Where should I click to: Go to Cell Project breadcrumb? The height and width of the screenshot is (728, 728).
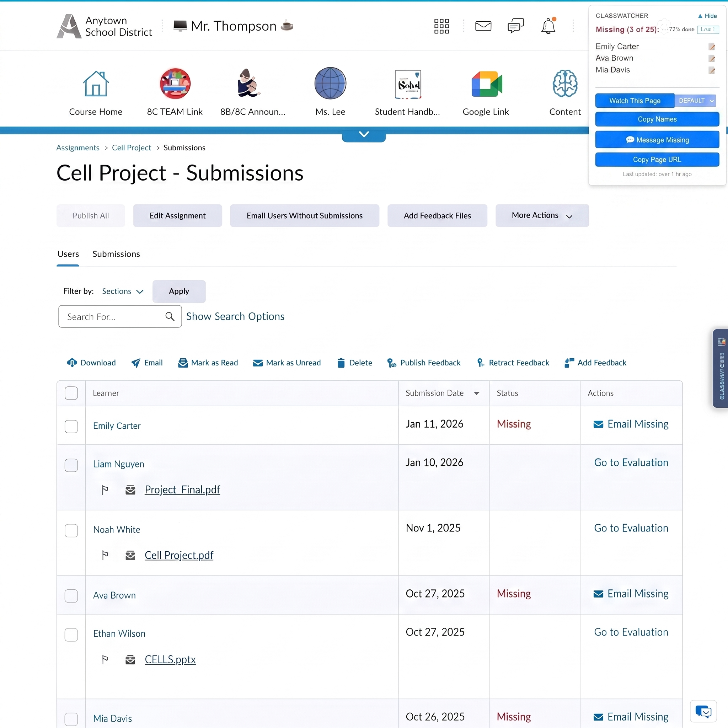(131, 148)
